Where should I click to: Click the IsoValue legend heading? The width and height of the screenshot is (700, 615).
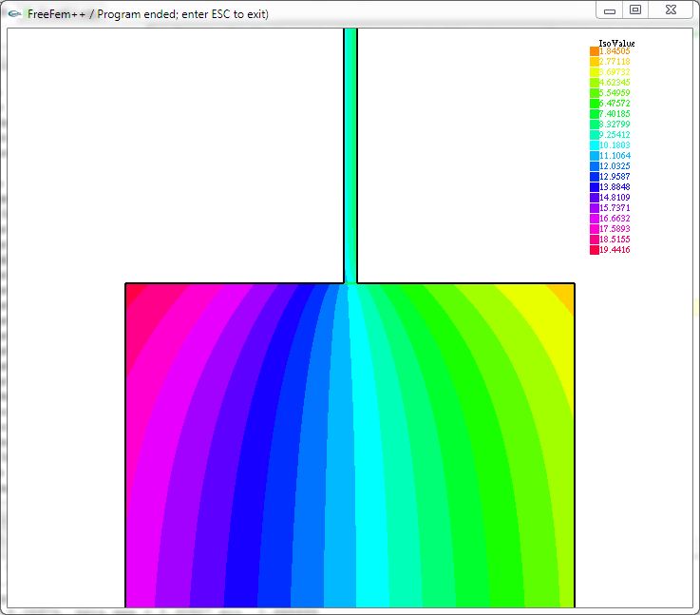pos(616,44)
